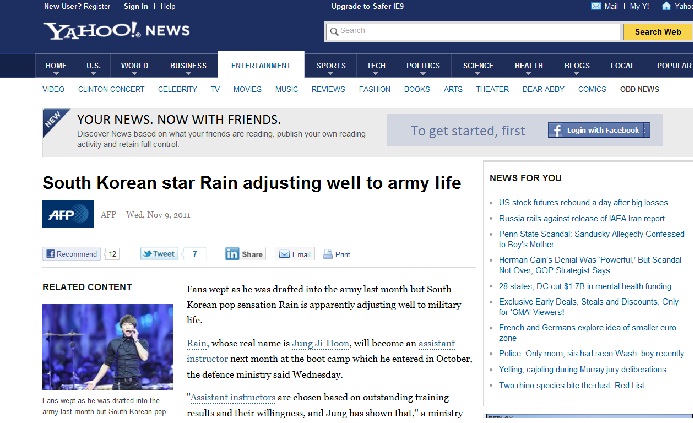
Task: Open the World dropdown tab
Action: point(135,65)
